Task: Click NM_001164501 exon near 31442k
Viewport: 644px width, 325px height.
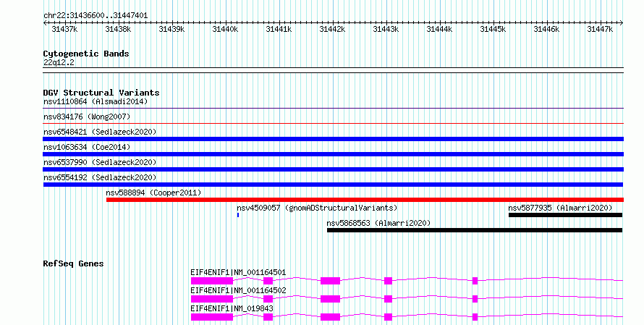Action: (330, 281)
